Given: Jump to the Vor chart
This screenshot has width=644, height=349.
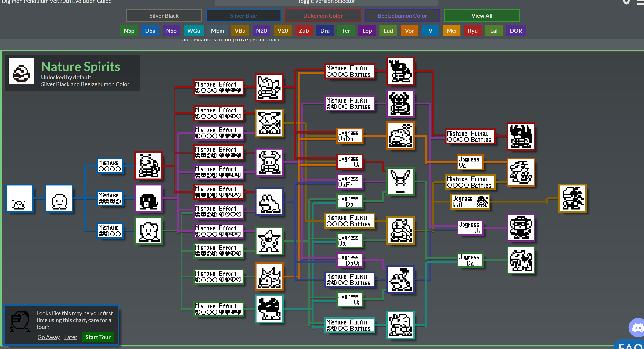Looking at the screenshot, I should (x=409, y=30).
